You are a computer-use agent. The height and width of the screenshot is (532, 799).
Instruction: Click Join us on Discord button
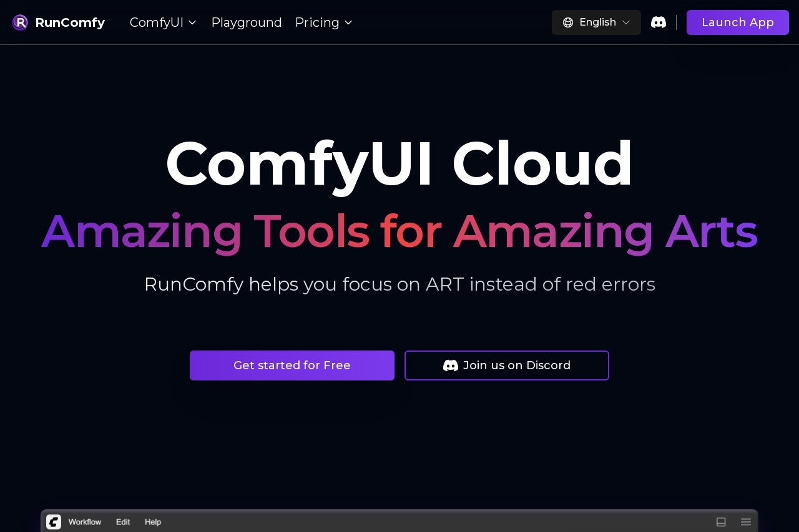coord(507,365)
